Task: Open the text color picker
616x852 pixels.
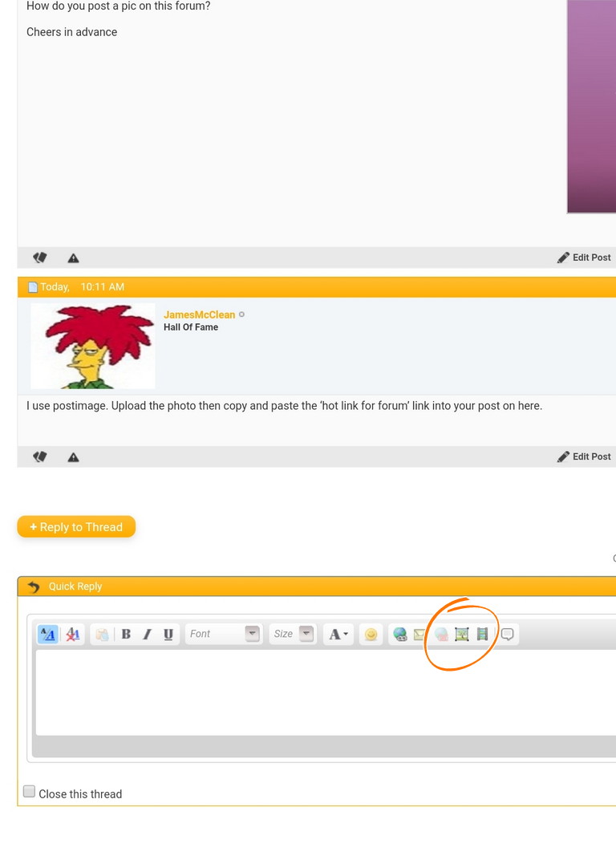Action: pyautogui.click(x=338, y=634)
